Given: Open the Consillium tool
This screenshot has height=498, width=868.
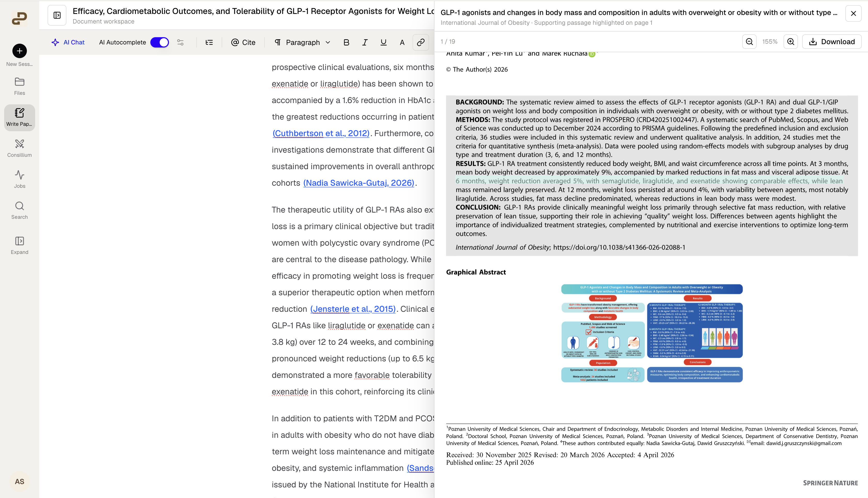Looking at the screenshot, I should pos(19,149).
